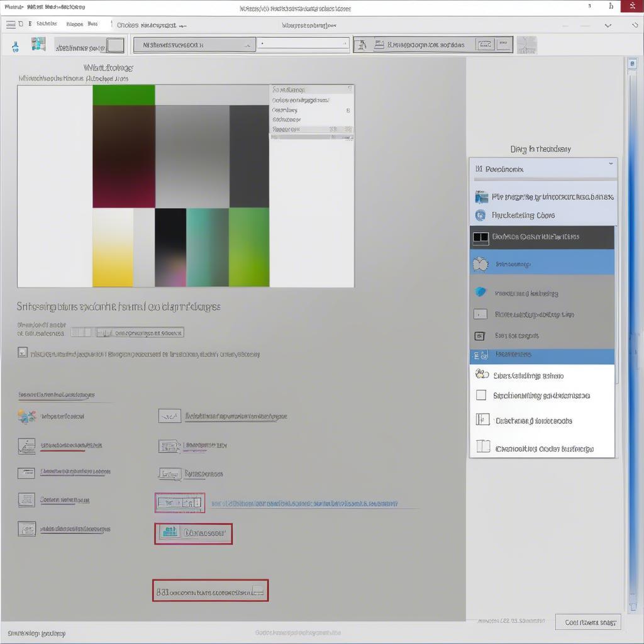Click the yellow cloud icon in the white section
Image resolution: width=644 pixels, height=644 pixels.
coord(481,374)
